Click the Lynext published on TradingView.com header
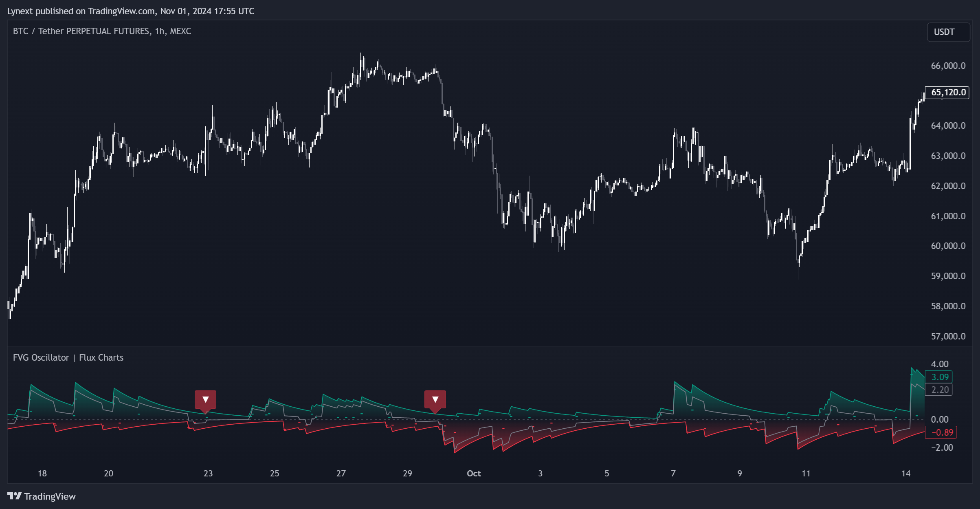 [x=131, y=11]
